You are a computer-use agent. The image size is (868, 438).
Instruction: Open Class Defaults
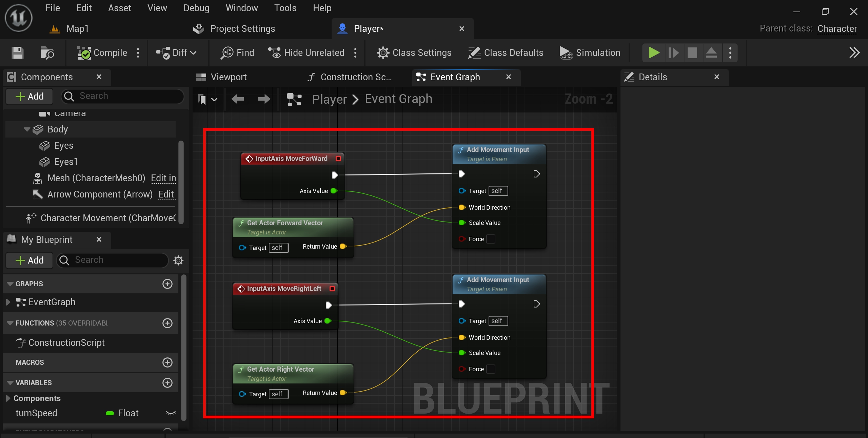coord(506,53)
